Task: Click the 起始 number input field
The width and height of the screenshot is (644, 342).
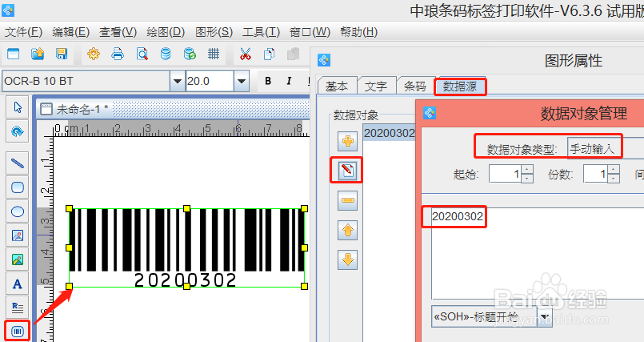Action: coord(506,174)
